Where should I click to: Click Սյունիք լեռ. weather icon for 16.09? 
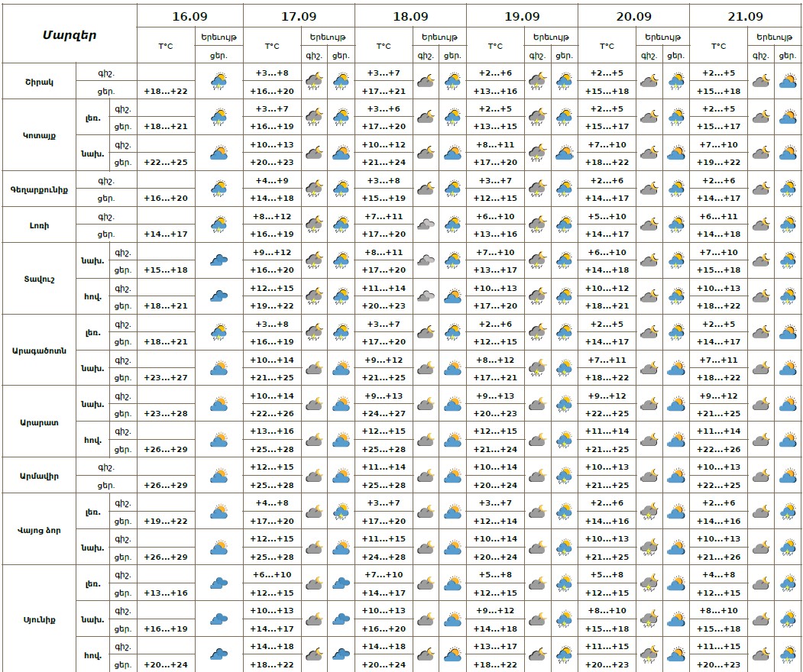click(219, 583)
